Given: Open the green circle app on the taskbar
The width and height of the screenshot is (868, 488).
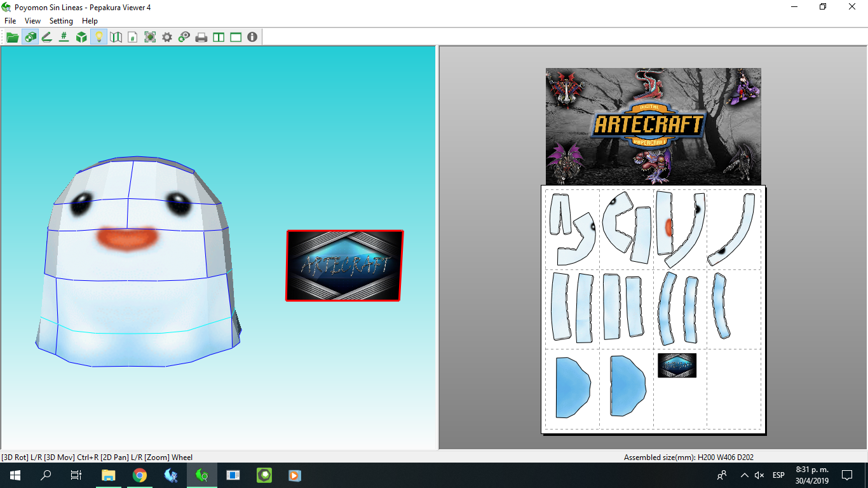Looking at the screenshot, I should pyautogui.click(x=264, y=475).
